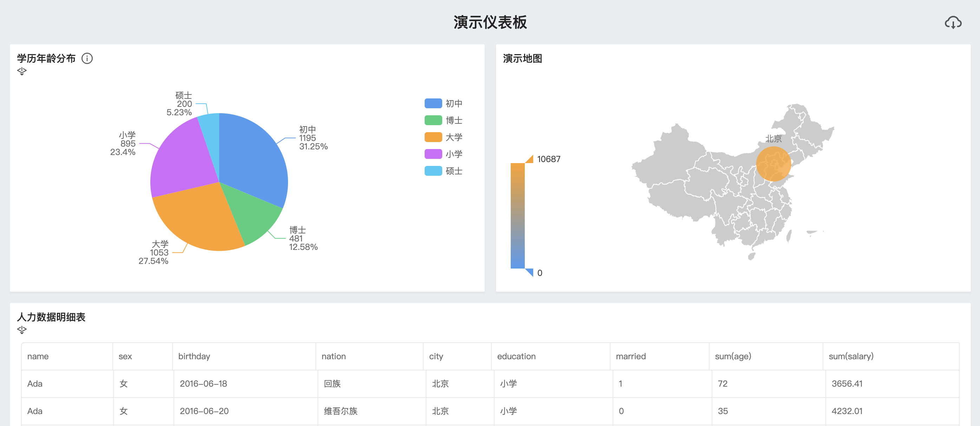This screenshot has width=980, height=426.
Task: Select the first Ada row with 回族
Action: pos(332,384)
